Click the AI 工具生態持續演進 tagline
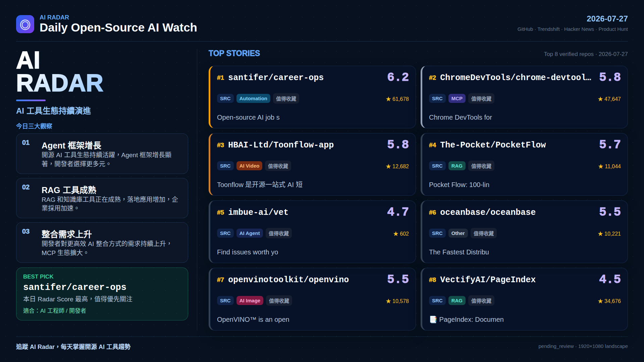 [x=53, y=111]
